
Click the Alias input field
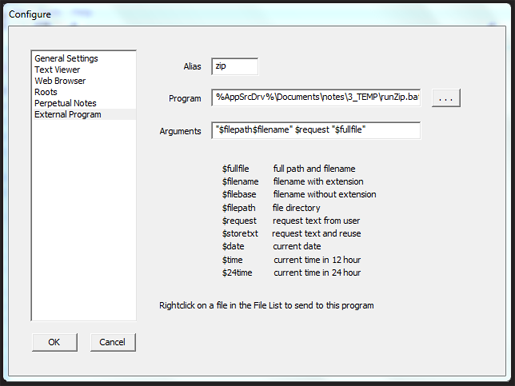[235, 66]
